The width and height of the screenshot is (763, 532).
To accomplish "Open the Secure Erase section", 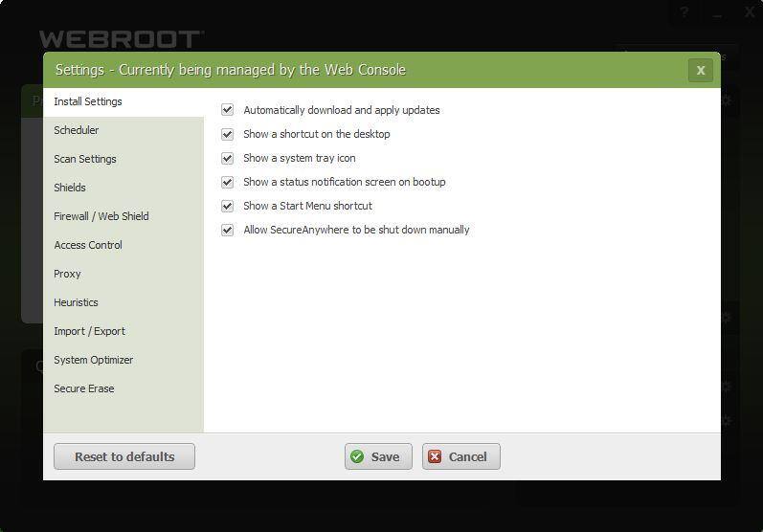I will click(x=84, y=388).
